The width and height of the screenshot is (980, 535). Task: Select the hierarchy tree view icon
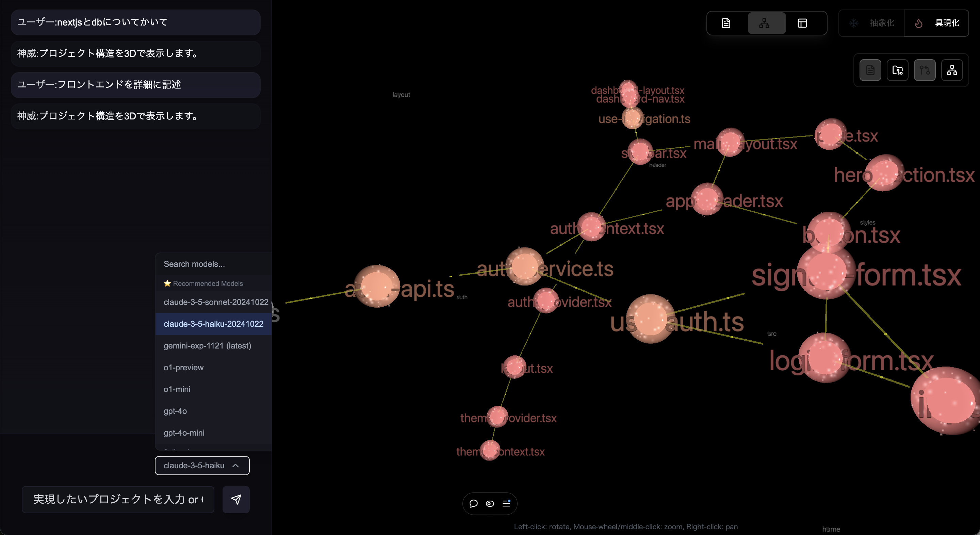(764, 23)
